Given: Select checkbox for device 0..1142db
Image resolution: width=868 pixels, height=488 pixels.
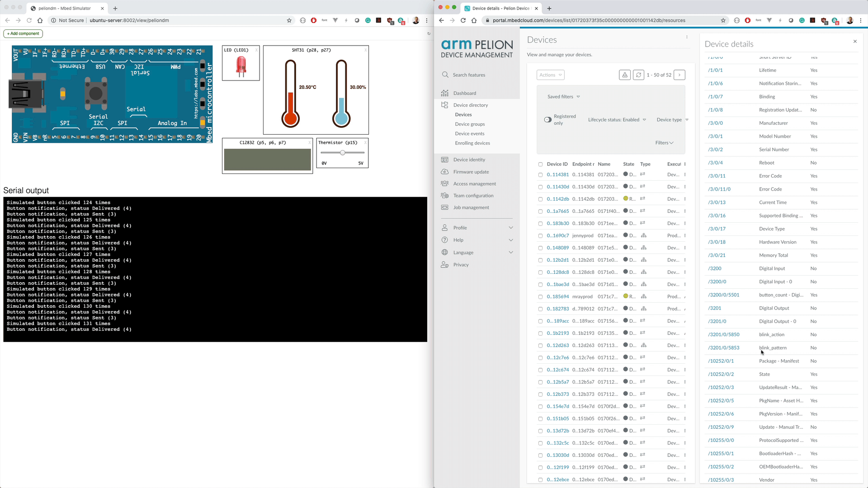Looking at the screenshot, I should tap(540, 199).
